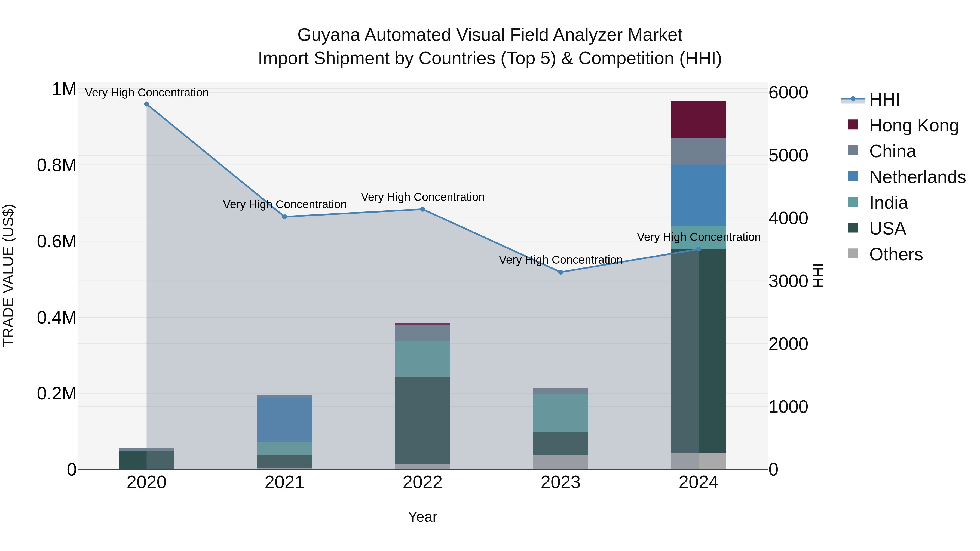Click the 1M left axis tick label
980x551 pixels.
click(64, 89)
